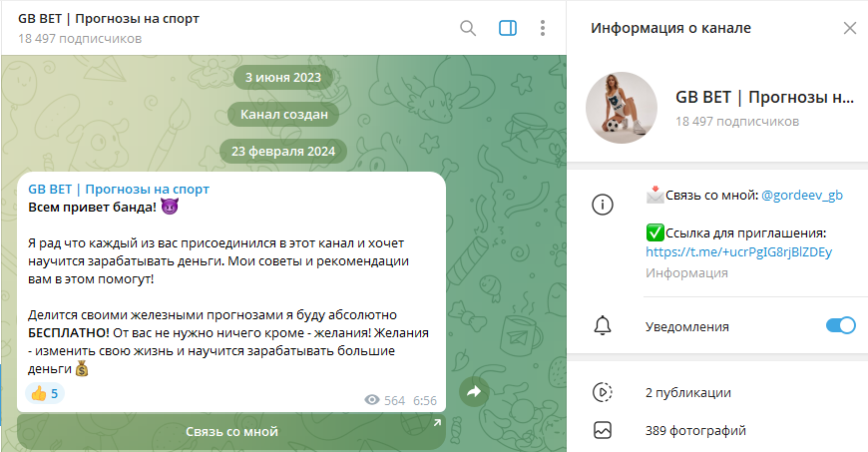The width and height of the screenshot is (868, 452).
Task: Click the notifications bell icon
Action: pyautogui.click(x=603, y=325)
